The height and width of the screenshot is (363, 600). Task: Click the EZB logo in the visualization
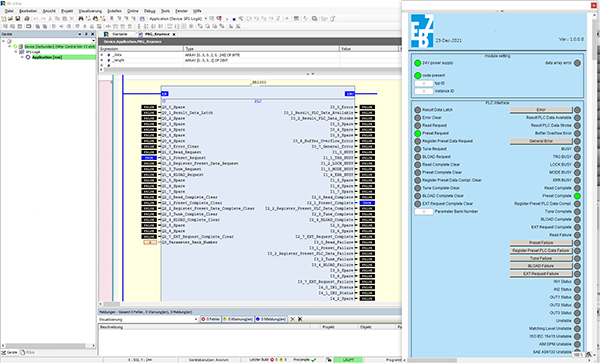[422, 31]
